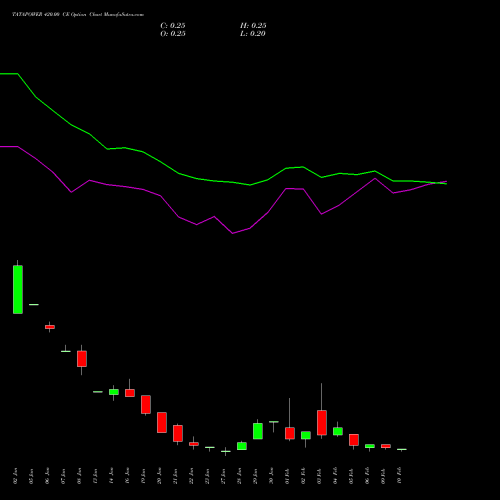Click the 22 Jan date label
The image size is (500, 500).
coord(191,476)
